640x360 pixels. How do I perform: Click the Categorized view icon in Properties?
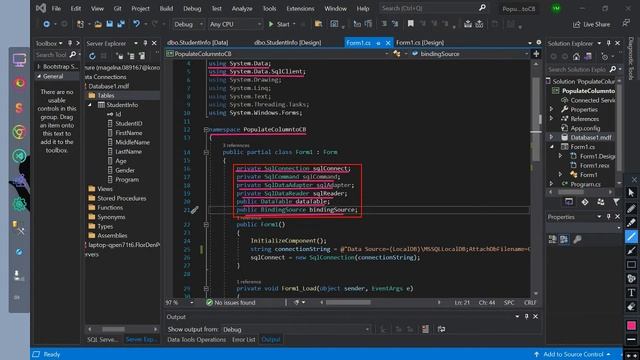coord(553,240)
